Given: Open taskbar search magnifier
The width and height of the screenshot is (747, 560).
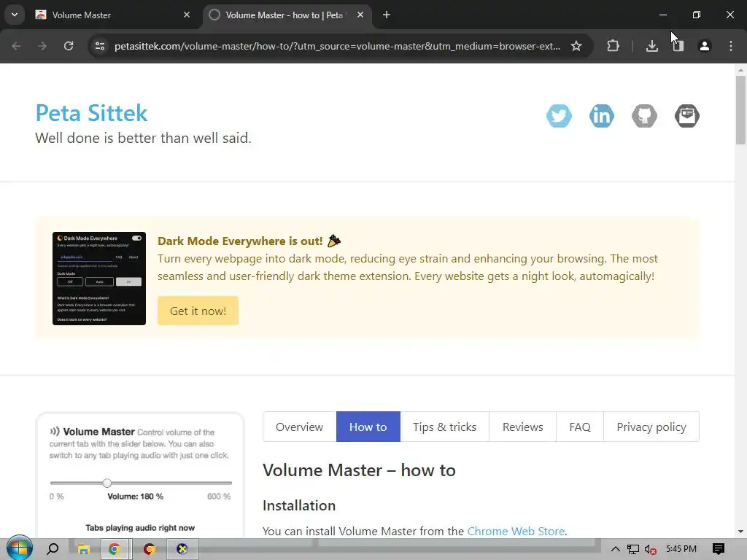Looking at the screenshot, I should click(53, 549).
